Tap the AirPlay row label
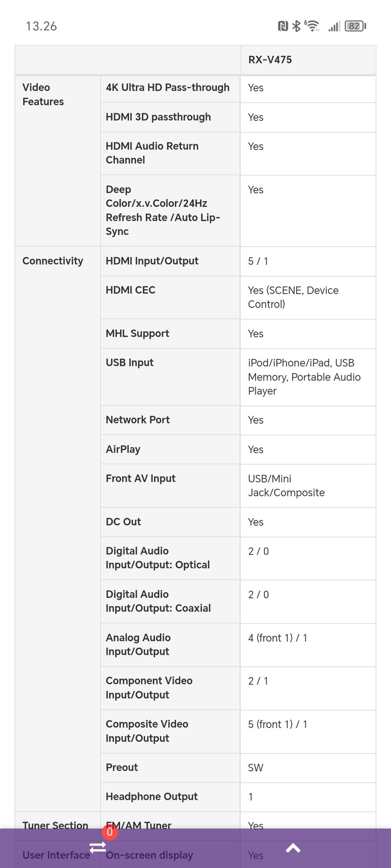The width and height of the screenshot is (391, 868). [123, 449]
